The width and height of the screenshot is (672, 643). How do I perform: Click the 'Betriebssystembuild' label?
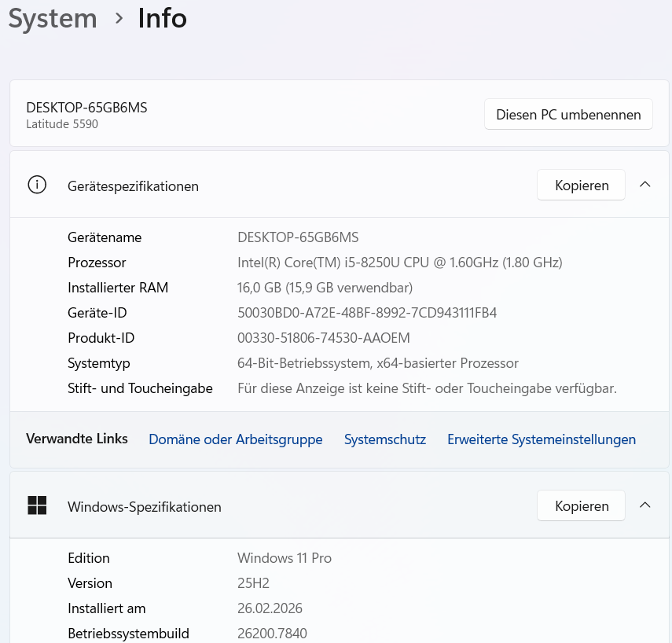point(129,634)
